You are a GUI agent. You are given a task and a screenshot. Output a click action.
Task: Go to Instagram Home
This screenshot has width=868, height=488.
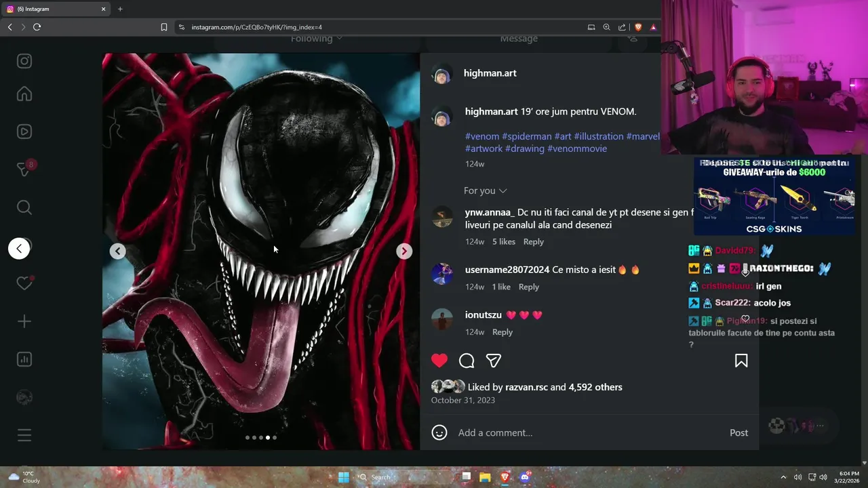(24, 94)
